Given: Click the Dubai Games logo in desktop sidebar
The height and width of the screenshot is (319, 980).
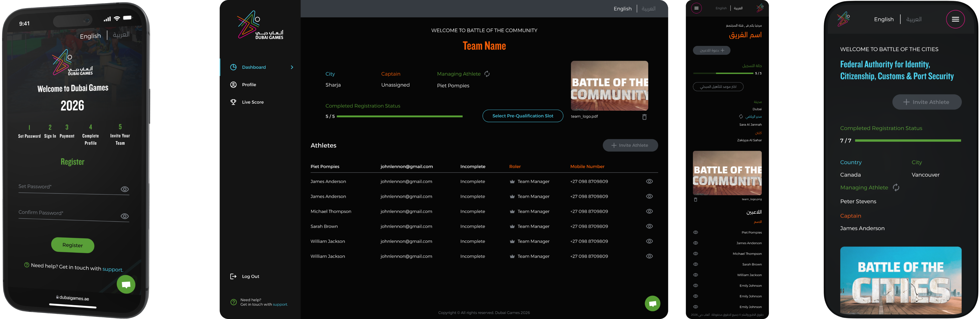Looking at the screenshot, I should point(260,25).
